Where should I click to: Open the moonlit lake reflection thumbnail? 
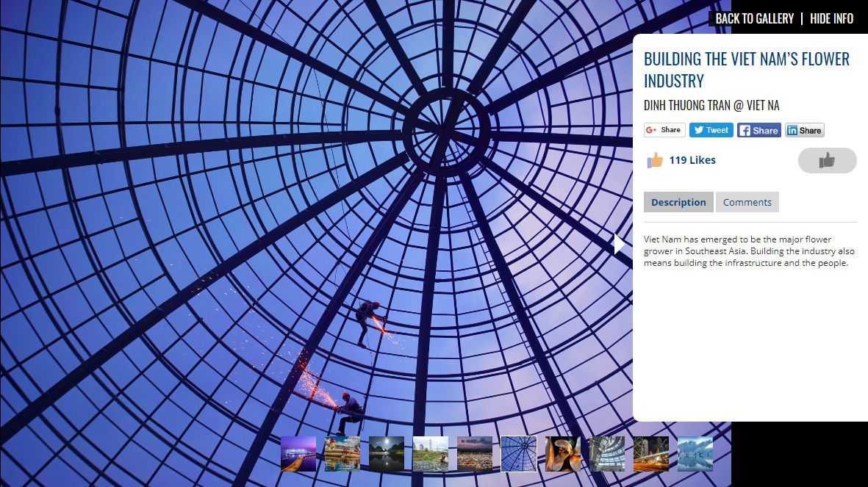click(387, 454)
